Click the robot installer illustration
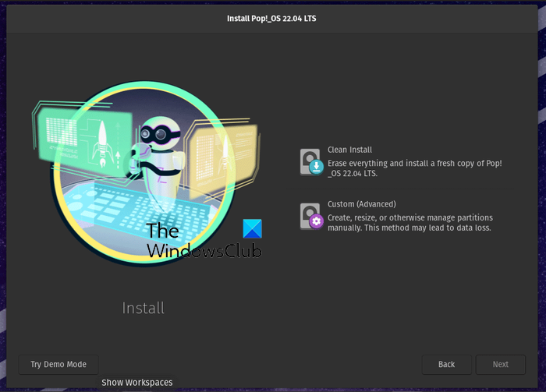Screen dimensions: 546x392 point(147,173)
